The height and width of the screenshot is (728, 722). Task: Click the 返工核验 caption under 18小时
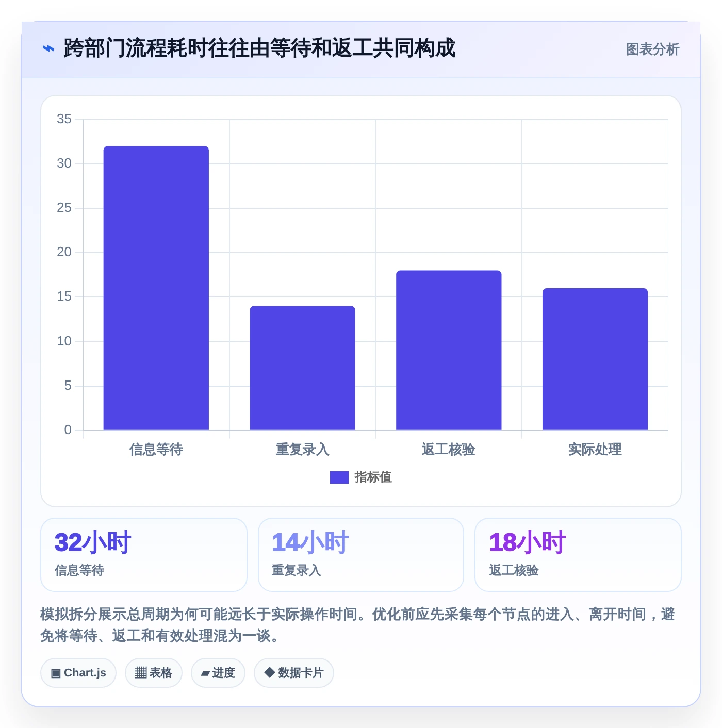click(x=514, y=570)
